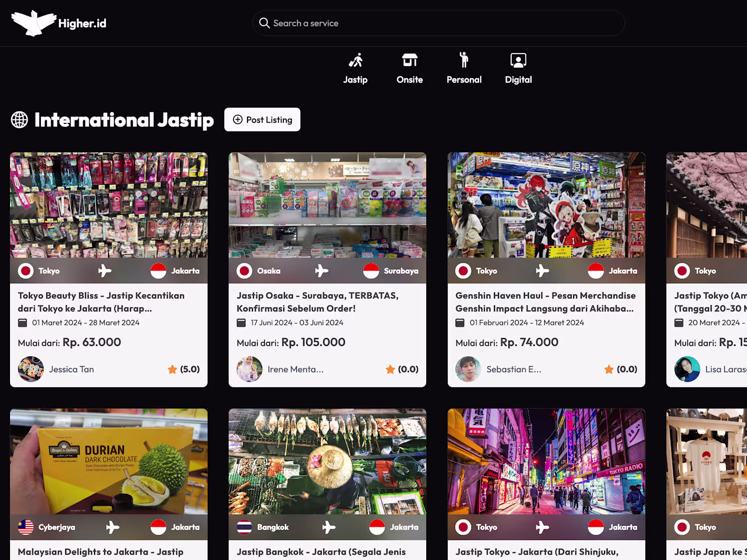This screenshot has height=560, width=747.
Task: Click the price Rp. 74.000
Action: pos(529,342)
